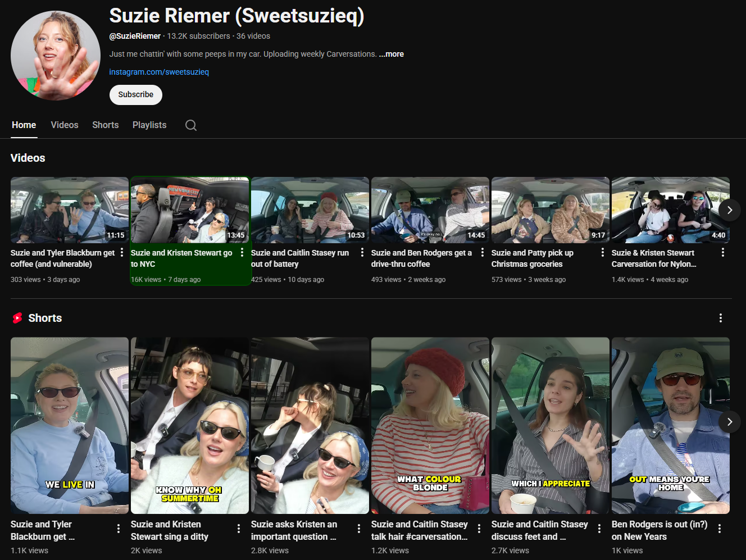746x560 pixels.
Task: Open Shorts section three-dot menu
Action: pos(720,318)
